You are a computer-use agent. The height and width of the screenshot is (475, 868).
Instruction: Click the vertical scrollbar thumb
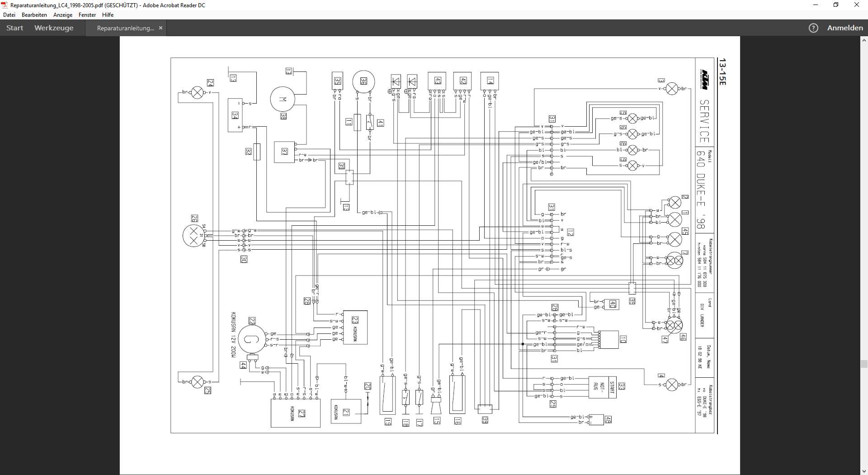(x=864, y=364)
